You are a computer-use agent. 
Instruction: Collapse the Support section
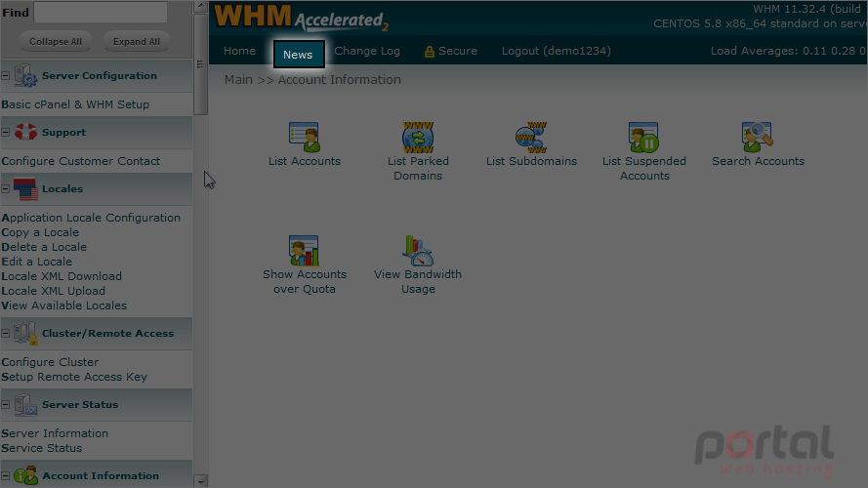(6, 132)
